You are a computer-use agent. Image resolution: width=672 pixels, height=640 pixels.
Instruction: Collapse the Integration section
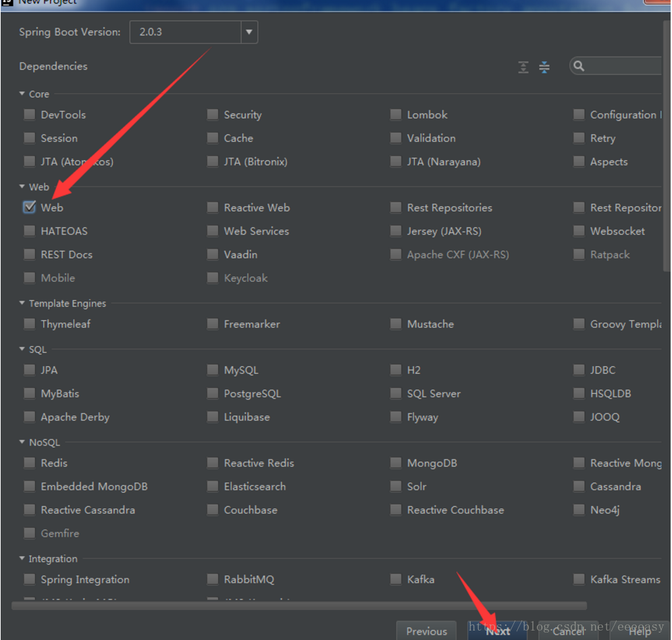click(x=22, y=558)
